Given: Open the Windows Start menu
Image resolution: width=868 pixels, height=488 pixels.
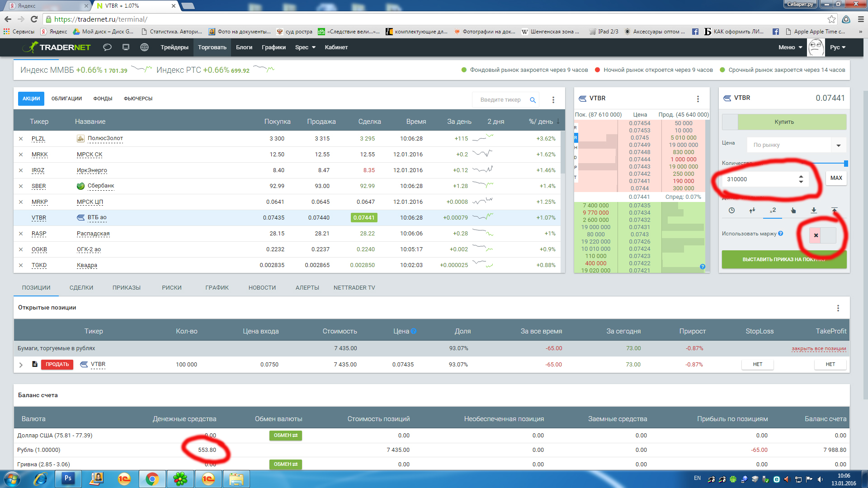Looking at the screenshot, I should 12,479.
